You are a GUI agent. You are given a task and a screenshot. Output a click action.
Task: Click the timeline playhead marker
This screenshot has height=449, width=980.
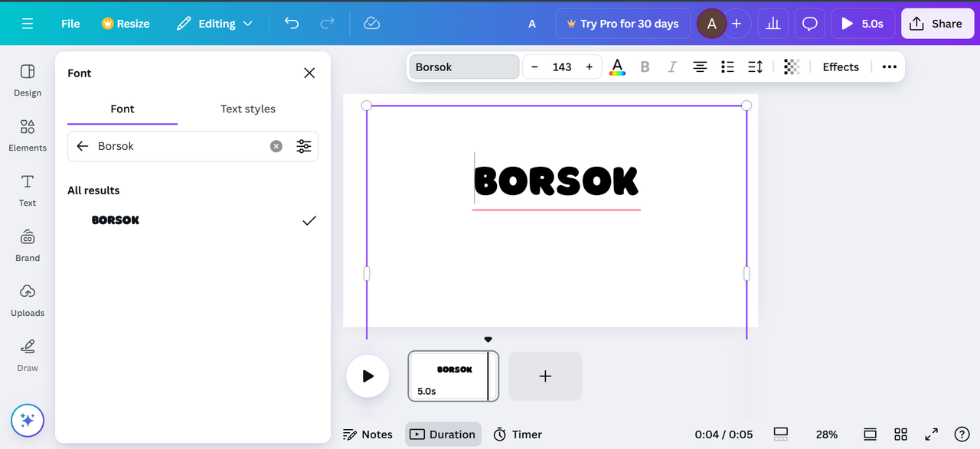[x=488, y=339]
